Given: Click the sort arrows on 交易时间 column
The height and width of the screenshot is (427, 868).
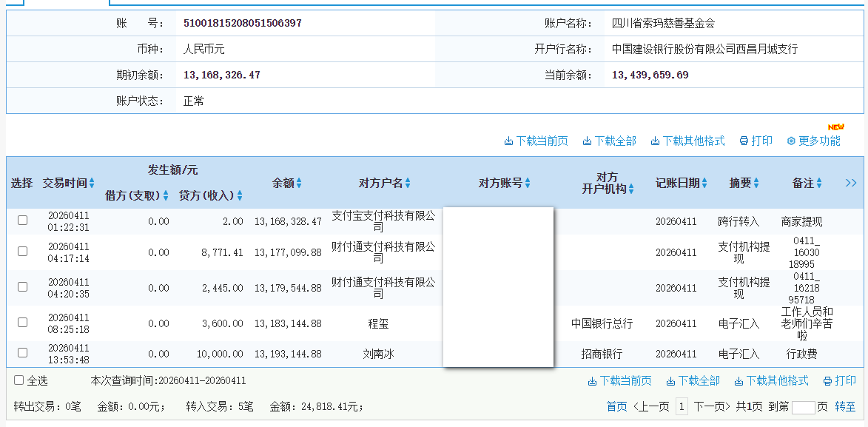Looking at the screenshot, I should point(91,183).
